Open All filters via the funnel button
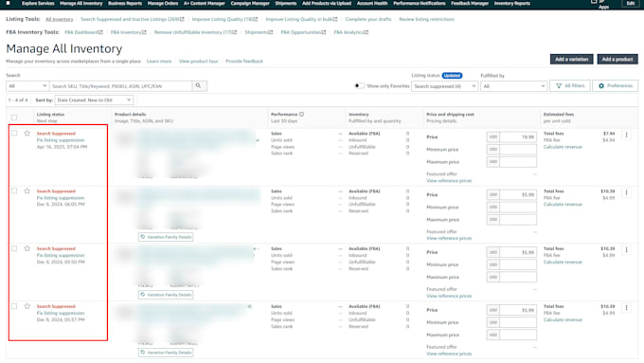 click(570, 86)
